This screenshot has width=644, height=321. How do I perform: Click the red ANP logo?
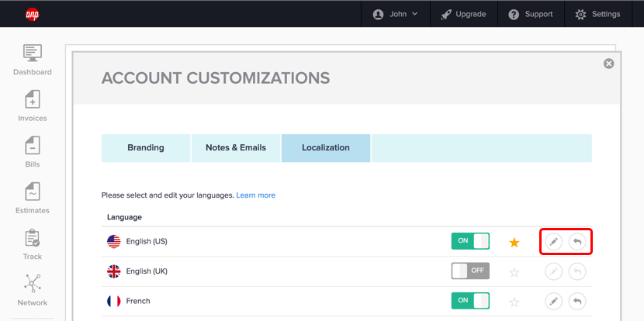(x=33, y=15)
